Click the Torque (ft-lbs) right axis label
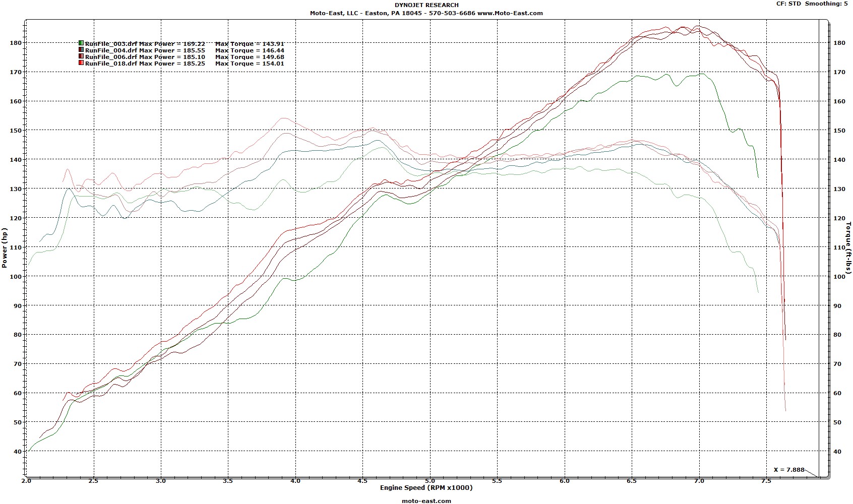This screenshot has height=504, width=853. pos(848,247)
